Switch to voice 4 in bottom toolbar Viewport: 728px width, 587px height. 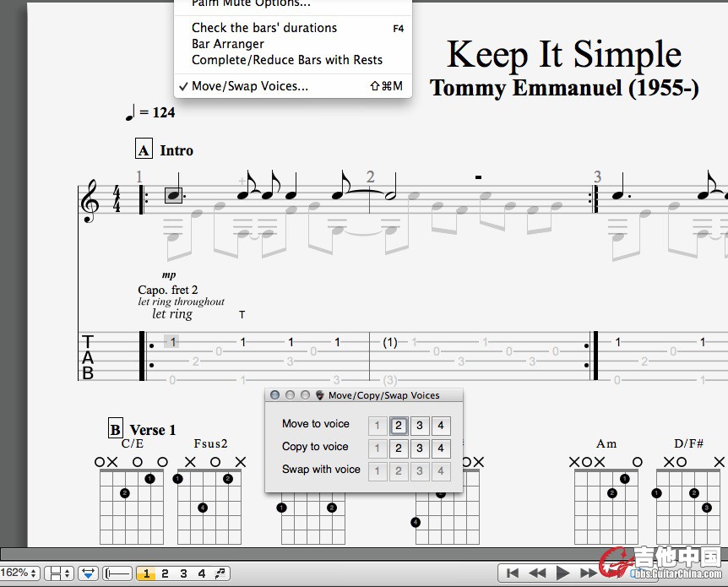pyautogui.click(x=202, y=573)
